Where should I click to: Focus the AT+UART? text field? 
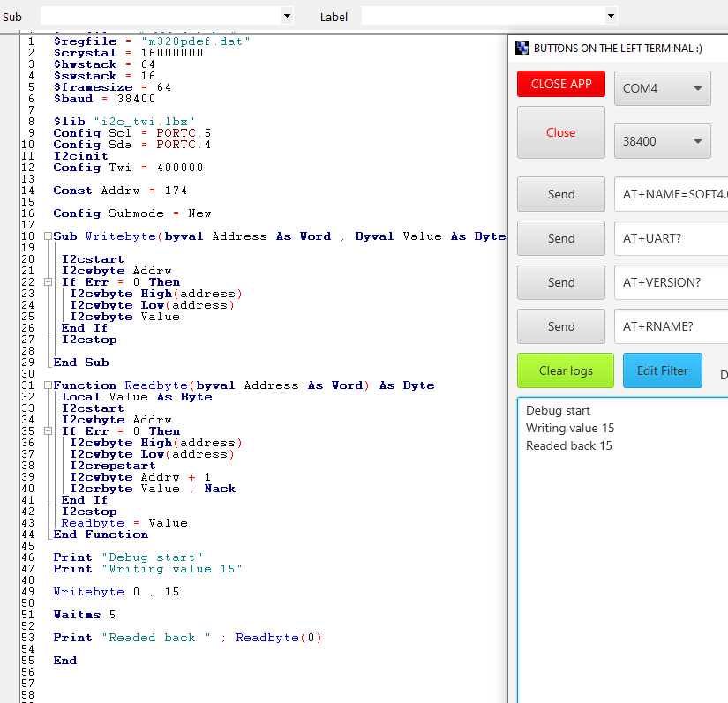click(x=672, y=238)
